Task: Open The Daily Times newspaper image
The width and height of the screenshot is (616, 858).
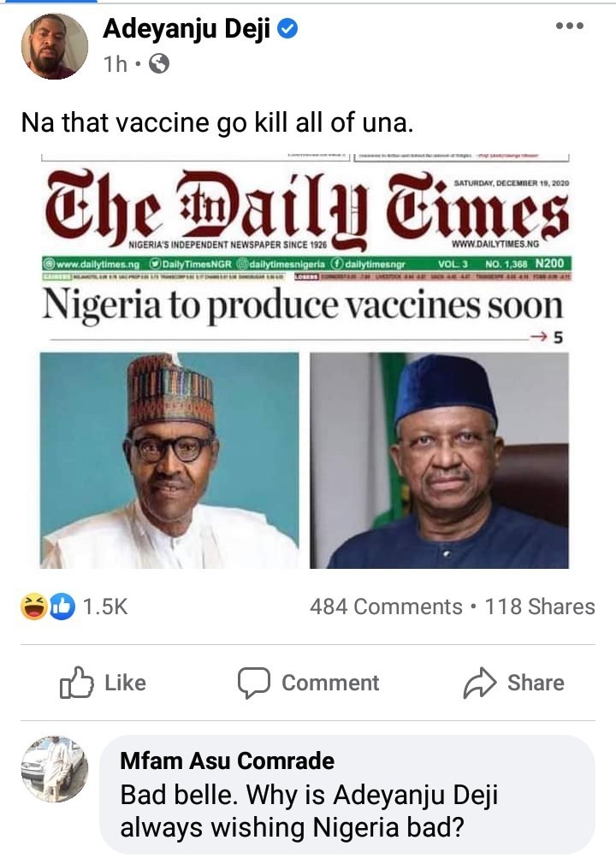Action: (305, 361)
